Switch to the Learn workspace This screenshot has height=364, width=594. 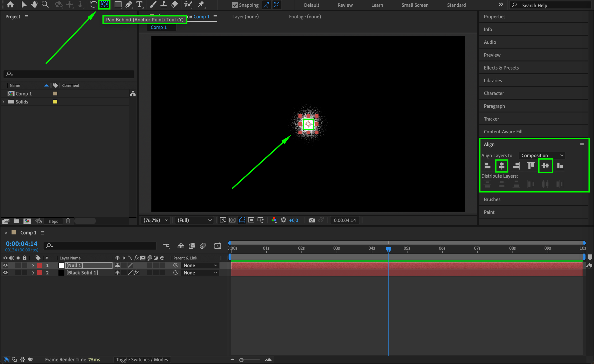pos(377,5)
